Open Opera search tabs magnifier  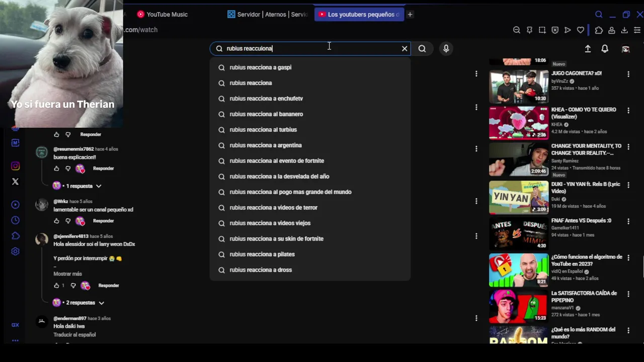tap(599, 15)
